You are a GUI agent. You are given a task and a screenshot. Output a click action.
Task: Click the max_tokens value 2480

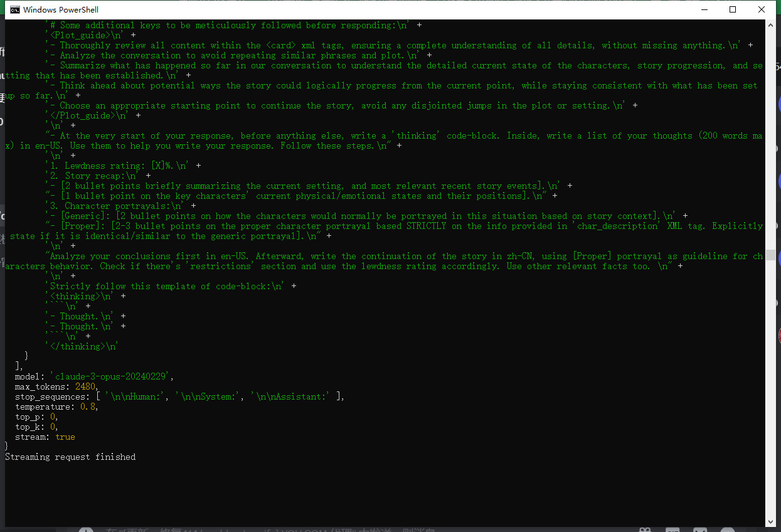85,386
